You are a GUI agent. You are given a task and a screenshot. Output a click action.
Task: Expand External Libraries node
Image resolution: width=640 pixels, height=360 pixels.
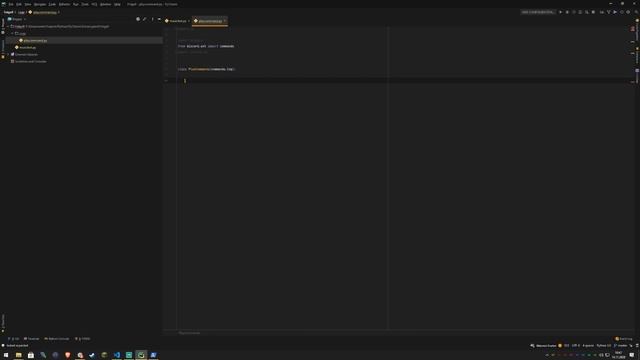[x=9, y=54]
